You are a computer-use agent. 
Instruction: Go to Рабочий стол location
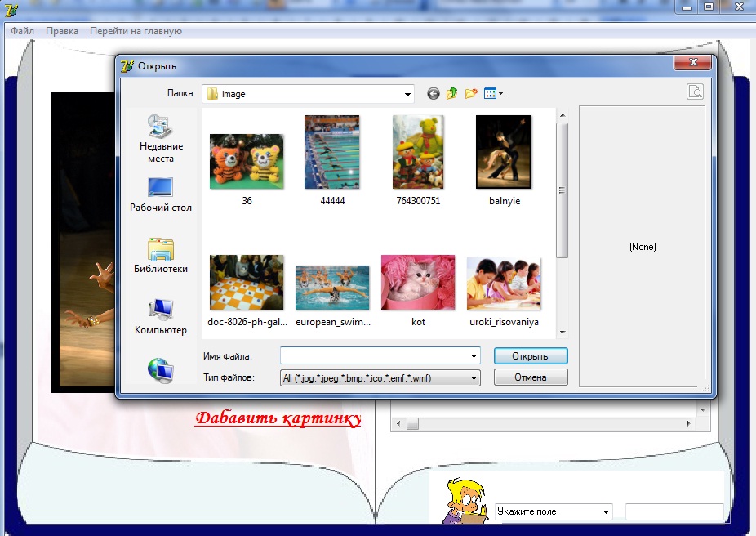(x=161, y=195)
